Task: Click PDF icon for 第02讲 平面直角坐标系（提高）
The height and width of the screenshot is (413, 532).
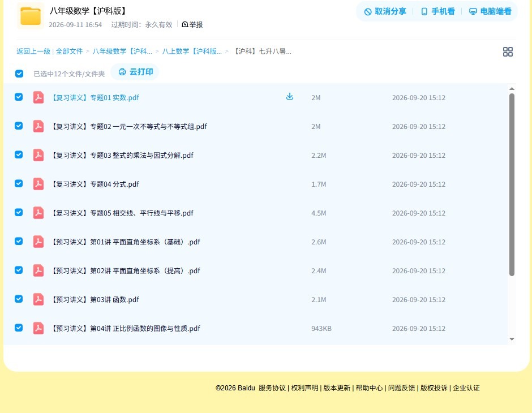Action: click(38, 270)
